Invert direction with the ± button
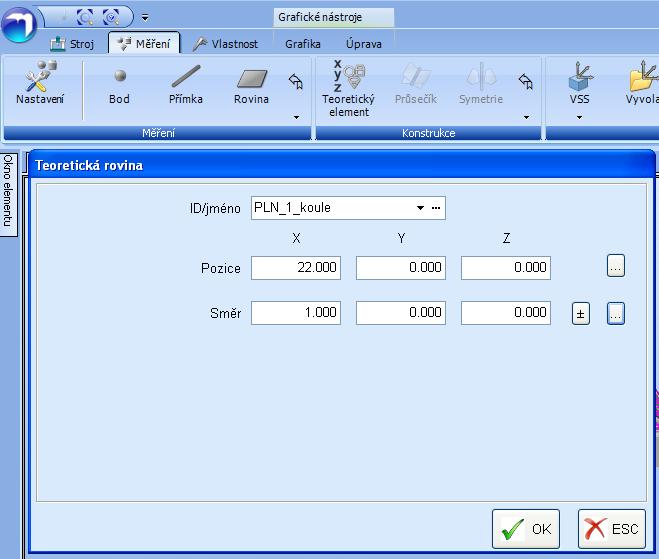The width and height of the screenshot is (659, 559). tap(580, 314)
